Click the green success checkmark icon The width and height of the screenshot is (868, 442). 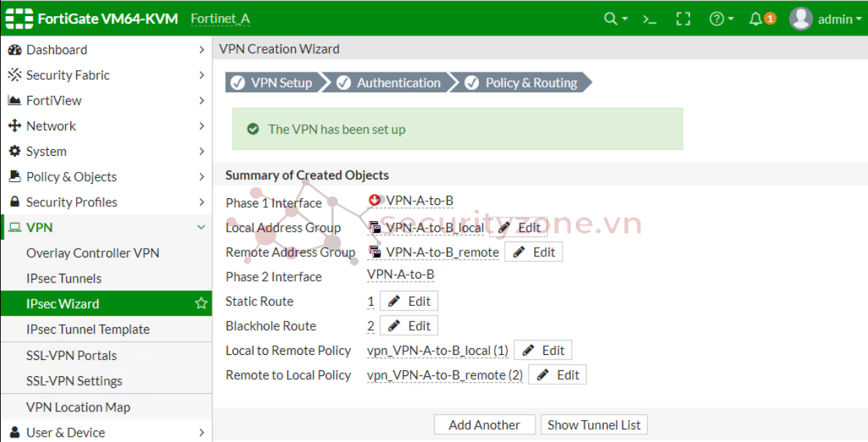click(x=253, y=129)
